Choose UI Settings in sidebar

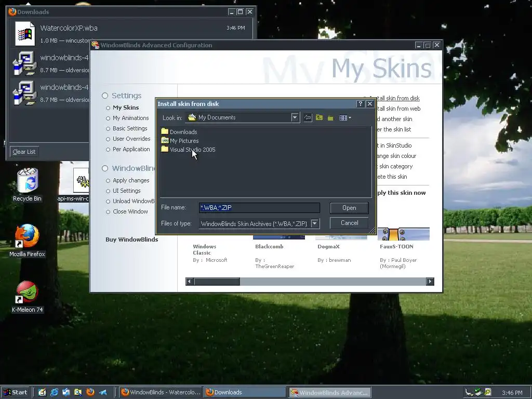123,191
